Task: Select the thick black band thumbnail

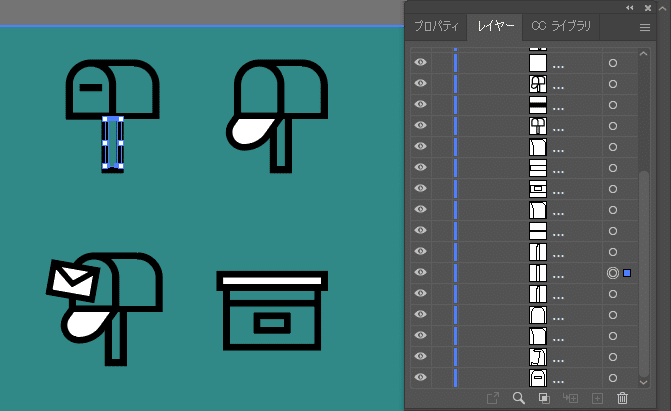Action: (538, 105)
